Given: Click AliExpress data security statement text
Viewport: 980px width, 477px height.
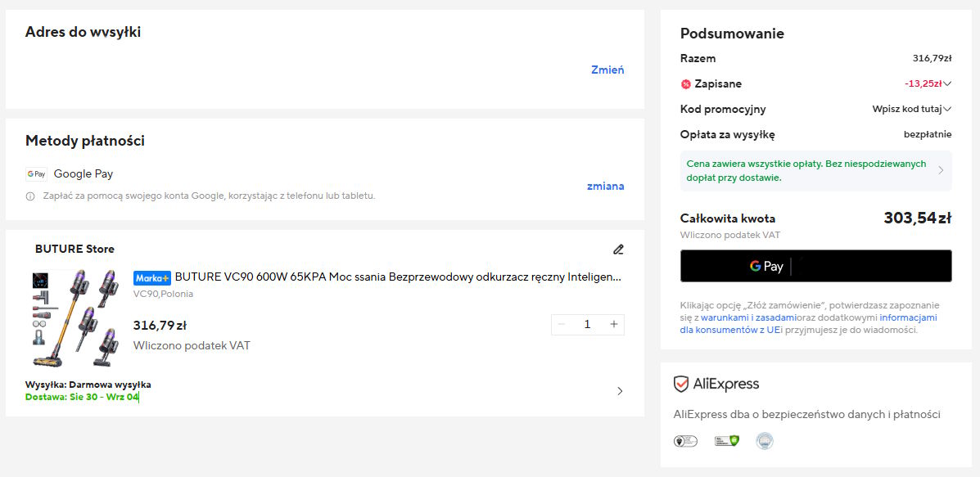Looking at the screenshot, I should [x=807, y=415].
